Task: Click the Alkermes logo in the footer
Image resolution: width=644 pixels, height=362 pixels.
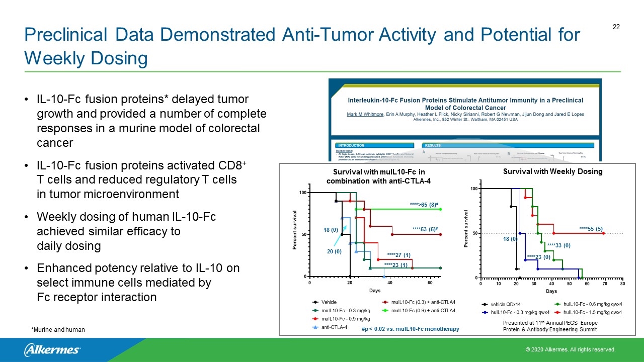Action: click(52, 349)
